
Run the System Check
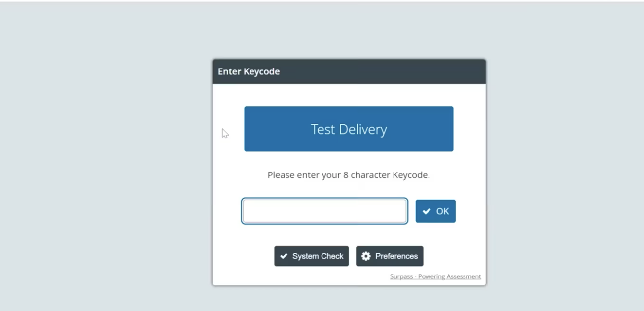click(x=312, y=256)
